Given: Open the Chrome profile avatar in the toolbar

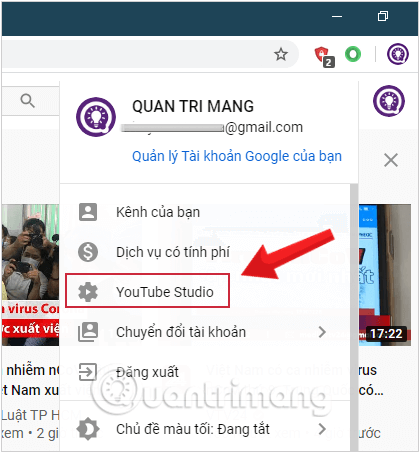Looking at the screenshot, I should [x=398, y=54].
